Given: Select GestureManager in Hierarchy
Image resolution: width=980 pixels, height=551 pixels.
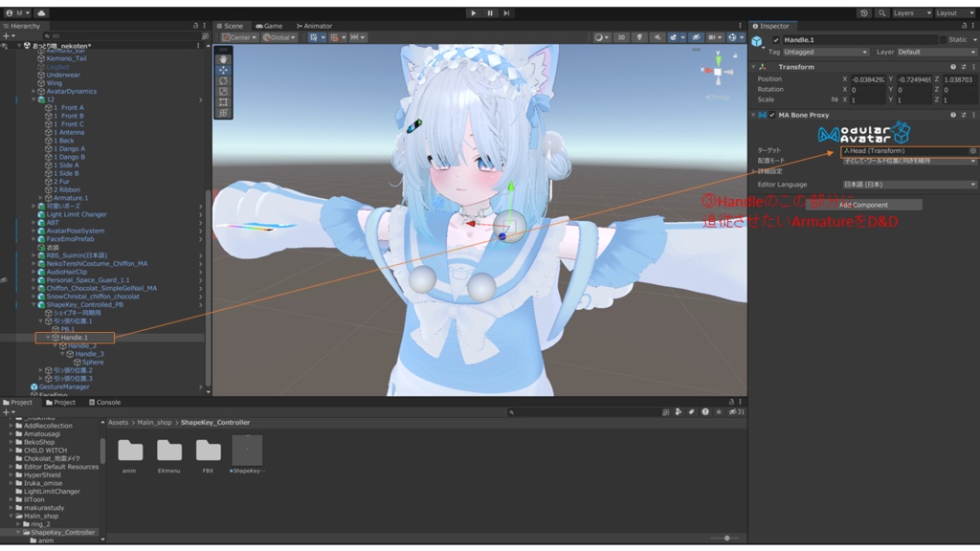Looking at the screenshot, I should pyautogui.click(x=64, y=386).
